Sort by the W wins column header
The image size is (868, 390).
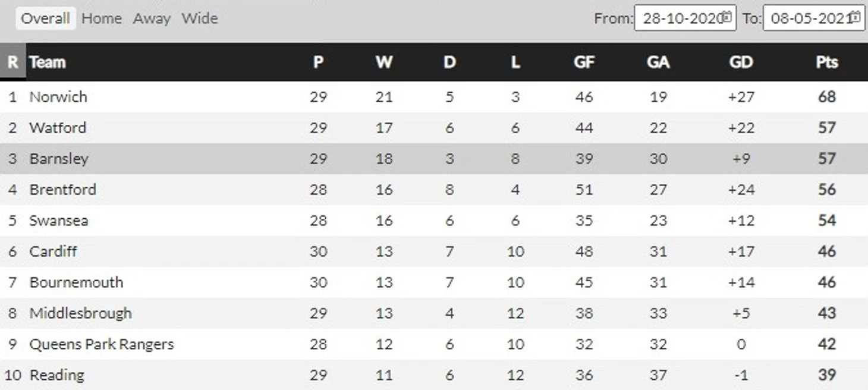(384, 62)
